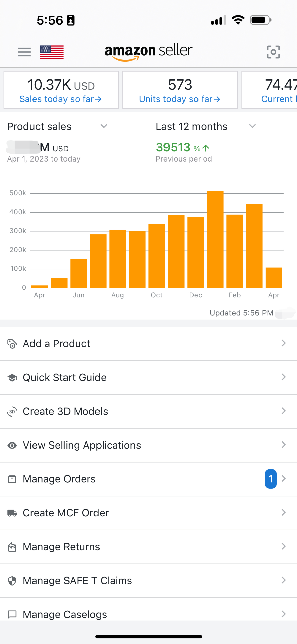Tap the US flag marketplace switcher
Image resolution: width=297 pixels, height=644 pixels.
(x=52, y=52)
